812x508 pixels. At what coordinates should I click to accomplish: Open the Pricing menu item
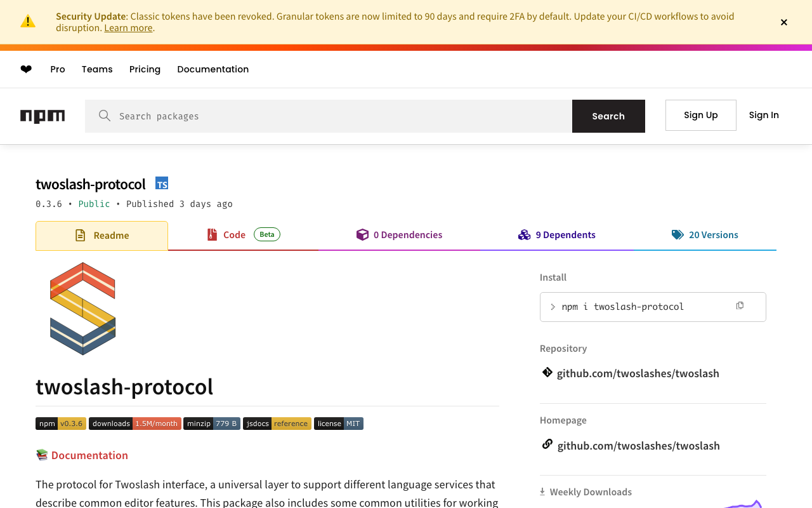coord(145,69)
